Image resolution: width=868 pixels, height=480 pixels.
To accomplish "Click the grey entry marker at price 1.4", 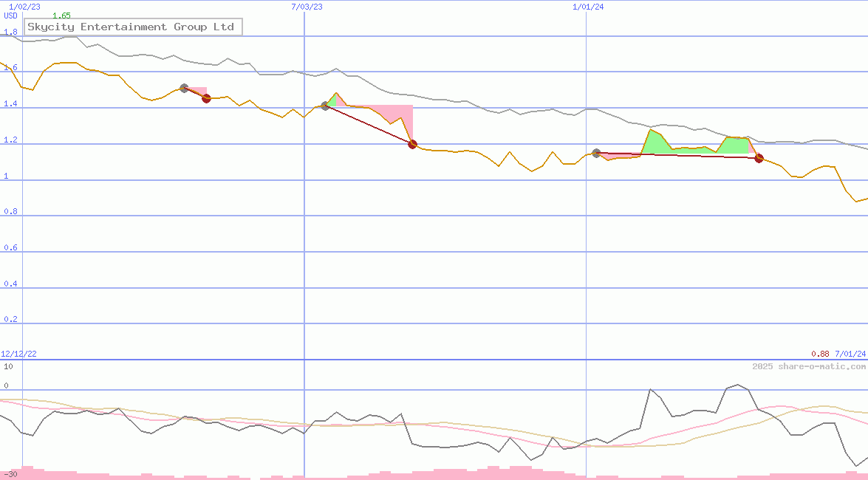I will coord(325,106).
